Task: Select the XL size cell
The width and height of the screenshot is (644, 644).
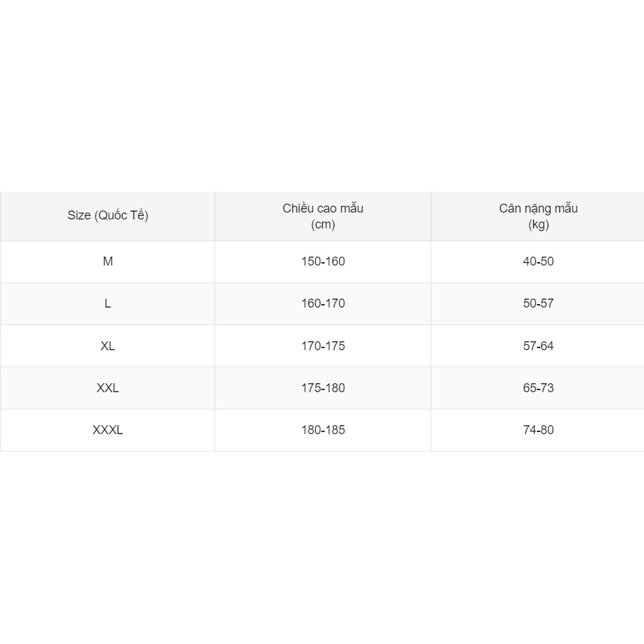Action: coord(108,346)
